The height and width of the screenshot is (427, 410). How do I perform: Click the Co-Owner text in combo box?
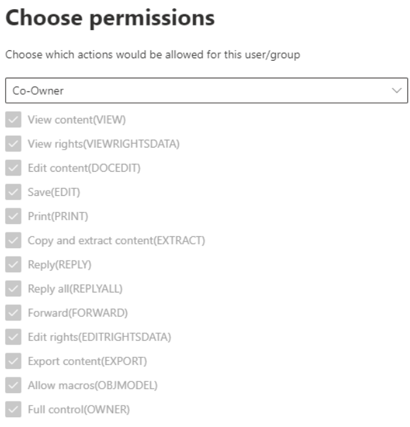(38, 91)
